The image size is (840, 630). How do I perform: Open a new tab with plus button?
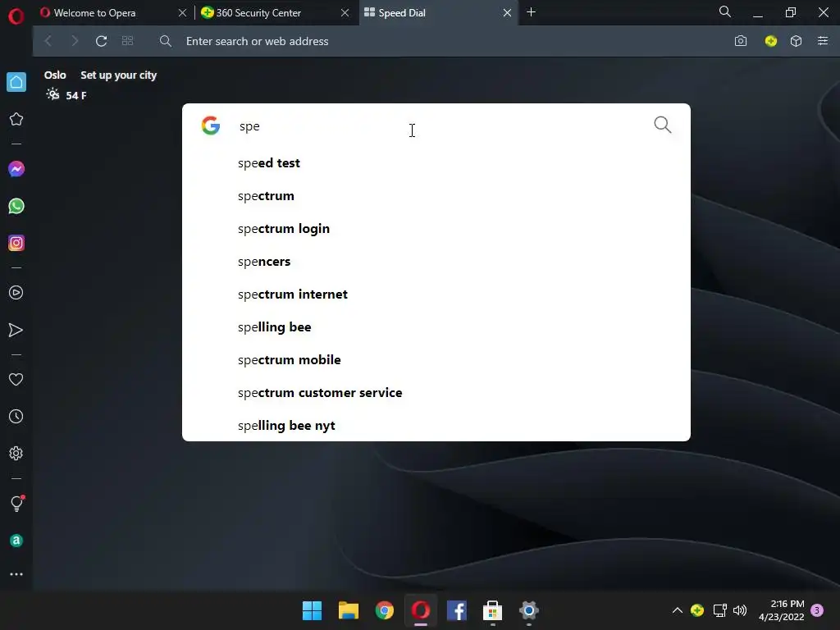pos(531,11)
